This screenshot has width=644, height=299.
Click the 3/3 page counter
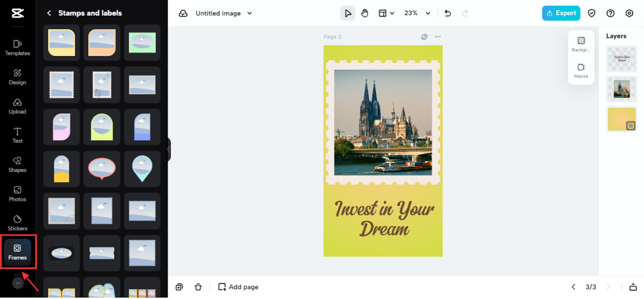pos(591,287)
